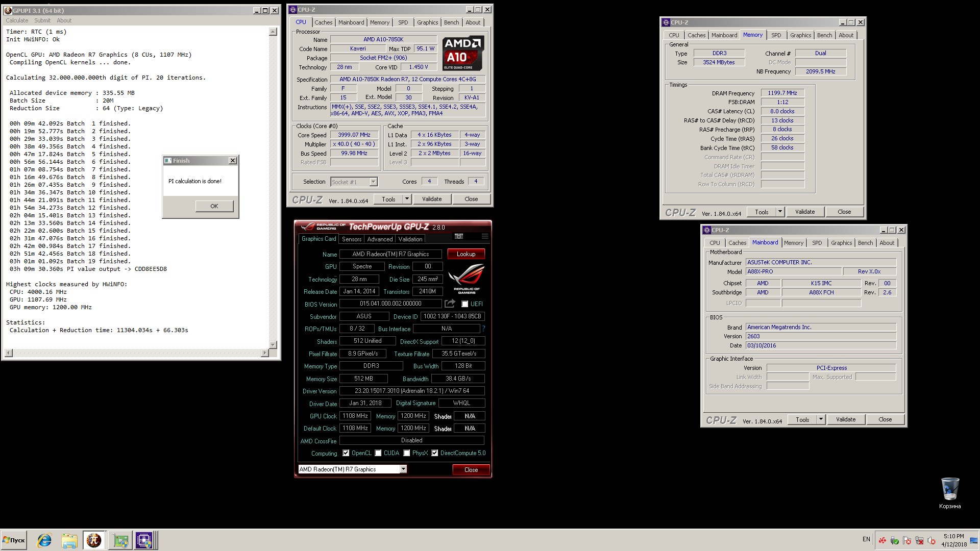The height and width of the screenshot is (551, 980).
Task: Switch to GPU-Z graphics card taskbar icon
Action: (120, 540)
